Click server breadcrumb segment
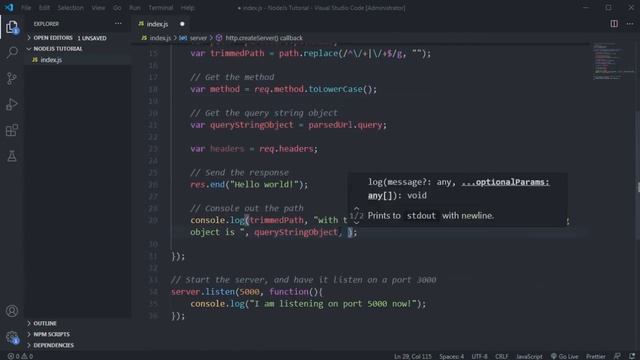640x360 pixels. pos(193,38)
